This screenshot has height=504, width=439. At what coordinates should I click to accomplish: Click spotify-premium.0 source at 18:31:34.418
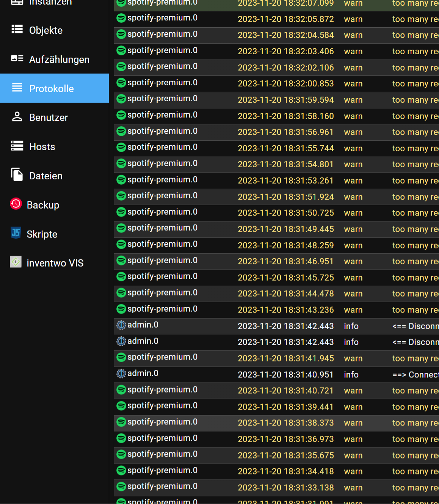162,471
